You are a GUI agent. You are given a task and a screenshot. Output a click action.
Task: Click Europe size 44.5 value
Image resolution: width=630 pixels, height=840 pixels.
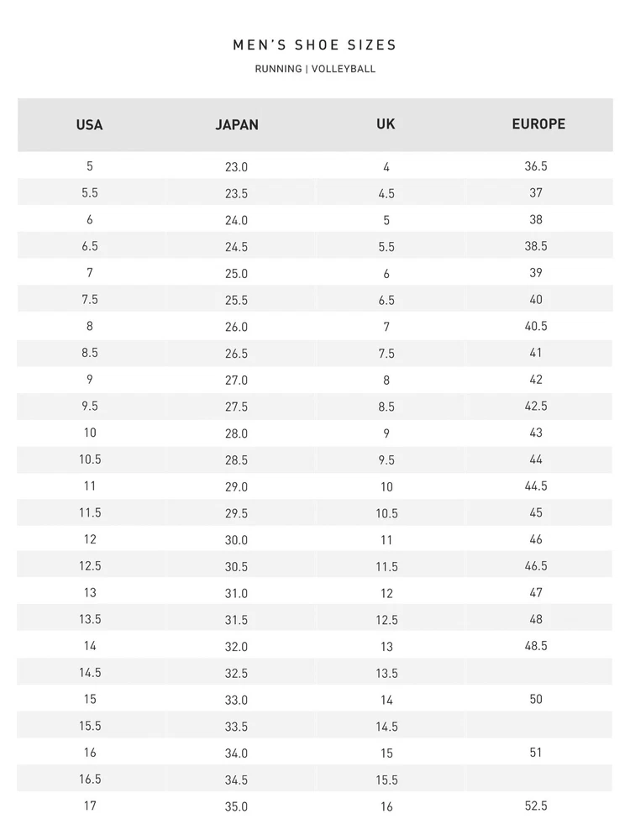tap(536, 486)
